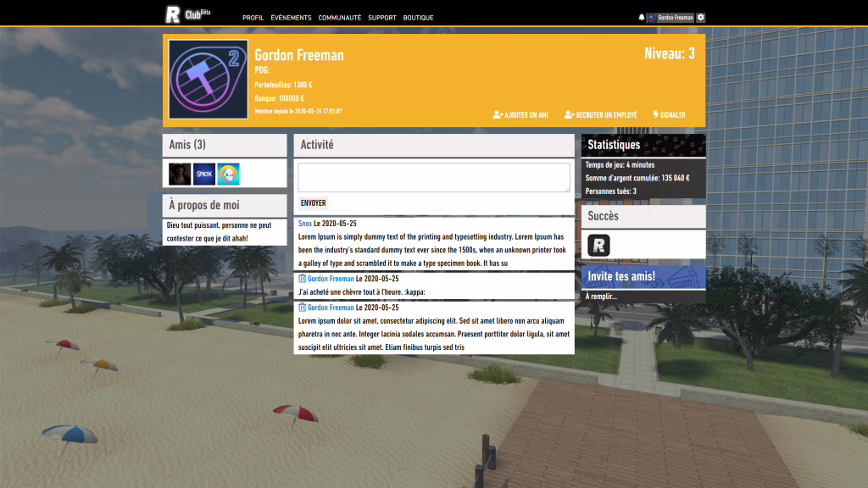
Task: Click the 'Amis (3)' panel header
Action: [225, 145]
